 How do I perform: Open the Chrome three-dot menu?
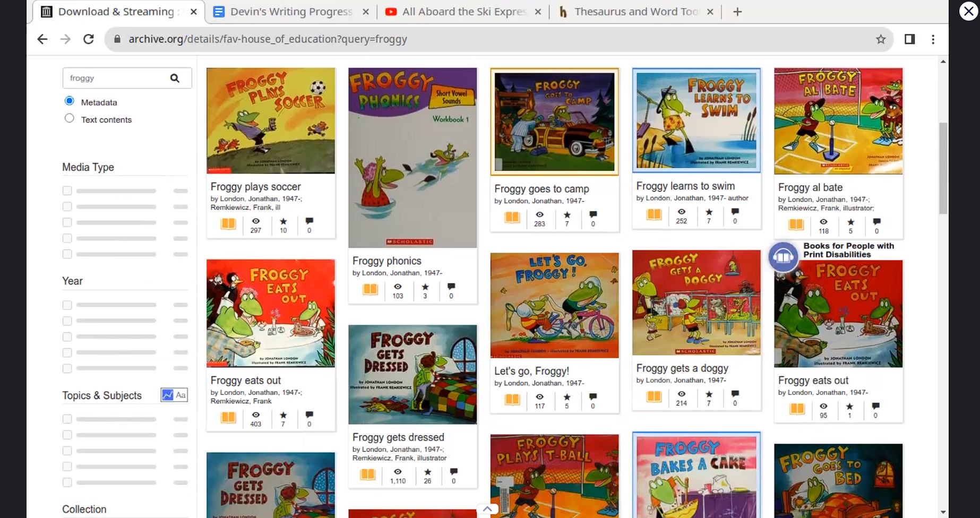click(x=933, y=39)
